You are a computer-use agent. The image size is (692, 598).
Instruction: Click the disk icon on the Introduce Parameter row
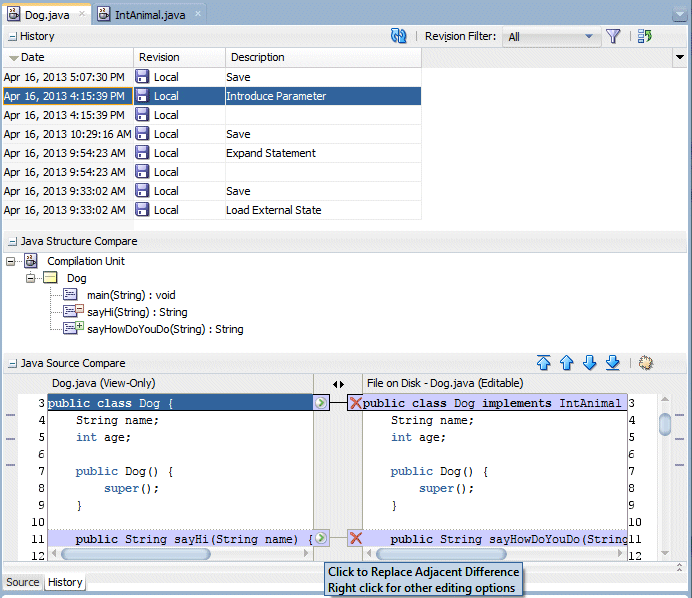point(142,95)
